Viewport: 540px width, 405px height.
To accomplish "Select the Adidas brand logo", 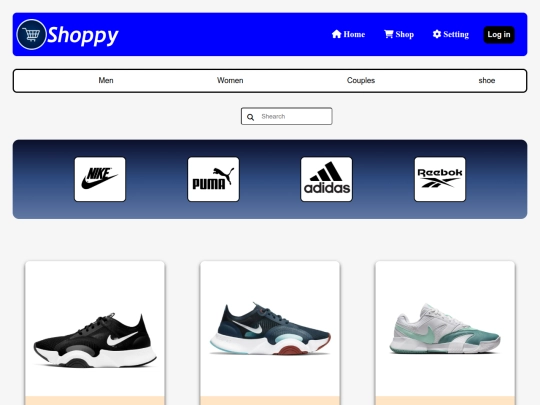I will pos(326,179).
